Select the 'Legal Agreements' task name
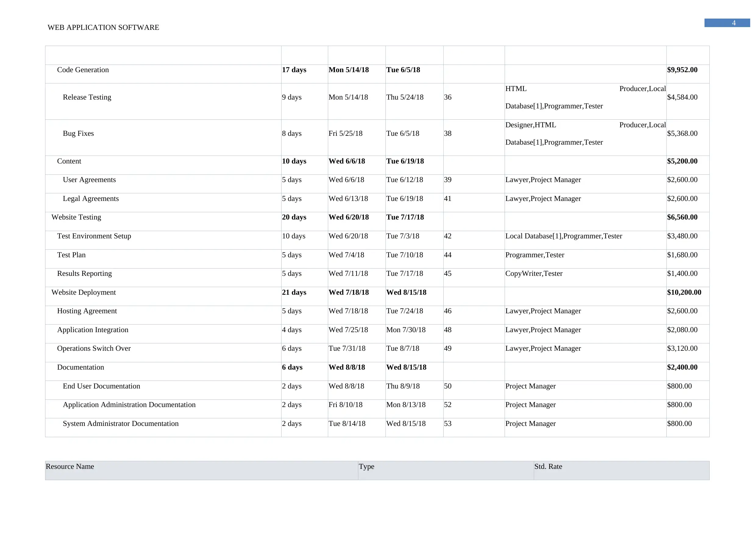The height and width of the screenshot is (534, 756). [x=91, y=198]
